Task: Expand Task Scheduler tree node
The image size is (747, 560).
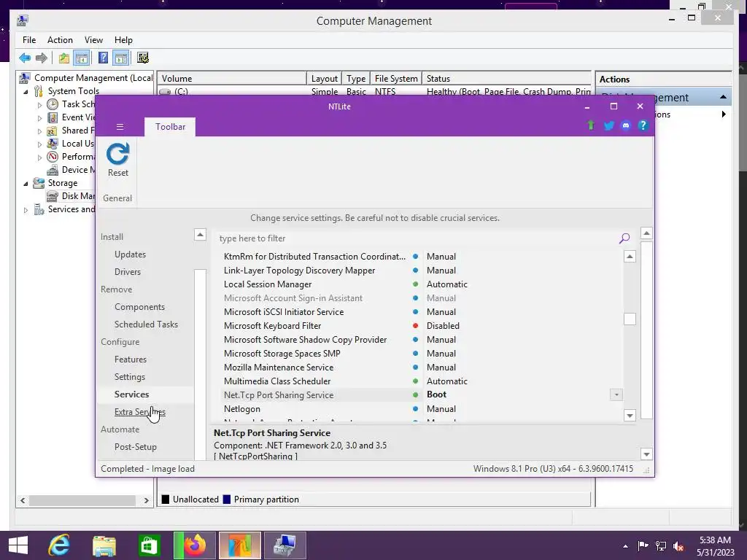Action: coord(40,105)
